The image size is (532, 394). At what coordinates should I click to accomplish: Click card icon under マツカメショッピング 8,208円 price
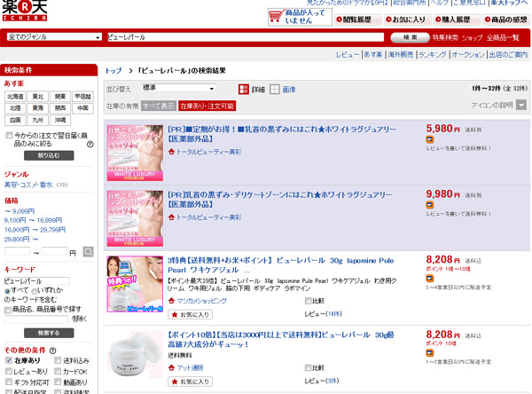[430, 279]
